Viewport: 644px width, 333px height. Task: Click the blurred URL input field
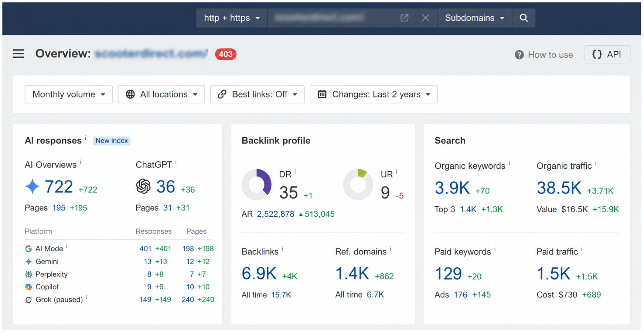(x=333, y=18)
